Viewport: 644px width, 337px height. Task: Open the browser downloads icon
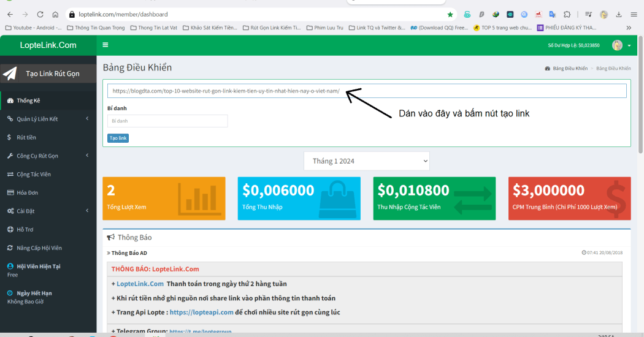[x=618, y=14]
